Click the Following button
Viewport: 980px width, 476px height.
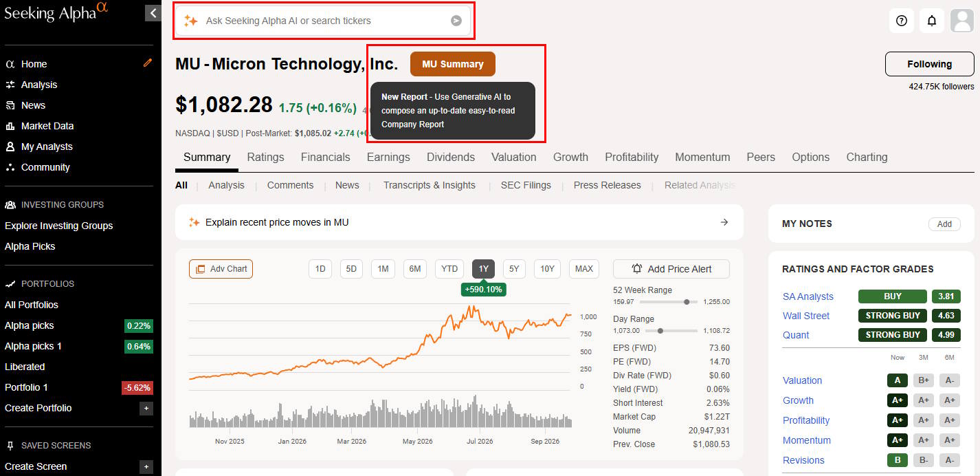pyautogui.click(x=929, y=64)
